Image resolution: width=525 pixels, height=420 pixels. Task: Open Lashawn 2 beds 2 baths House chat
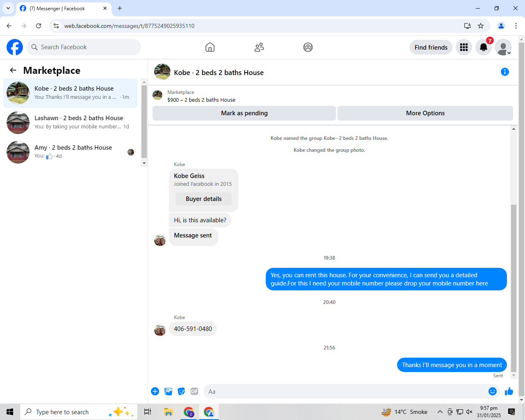tap(71, 122)
